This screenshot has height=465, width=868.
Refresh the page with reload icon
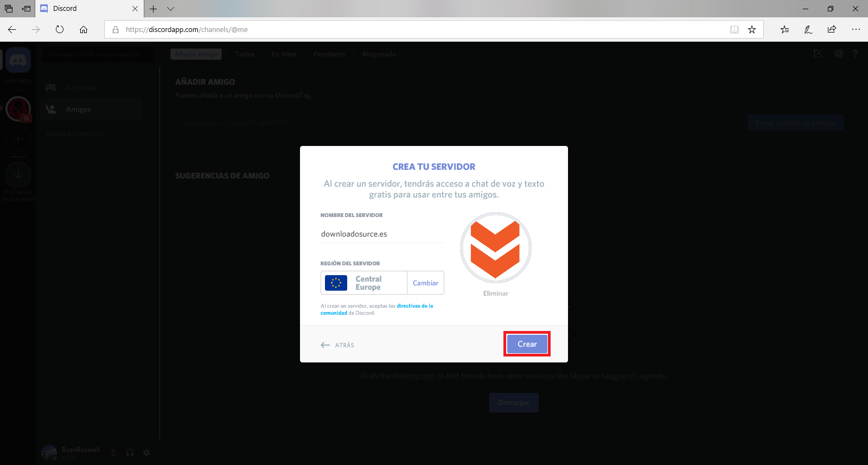point(60,29)
